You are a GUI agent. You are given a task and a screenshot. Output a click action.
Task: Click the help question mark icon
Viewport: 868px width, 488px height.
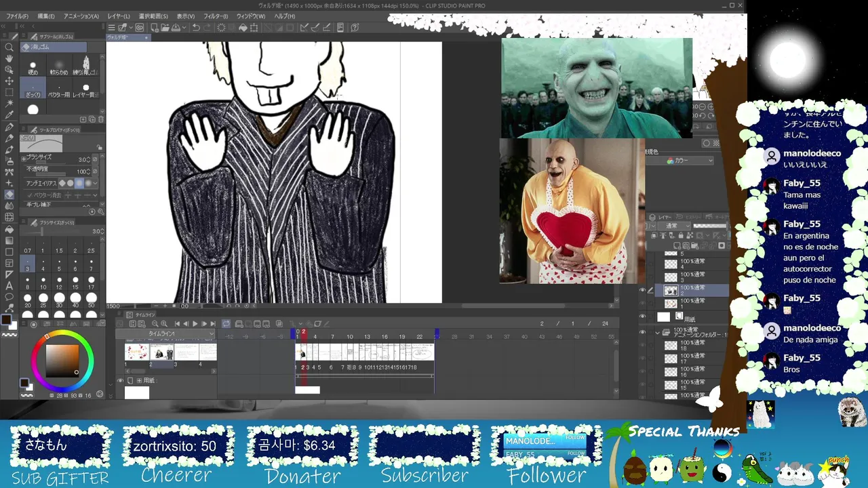pos(355,28)
